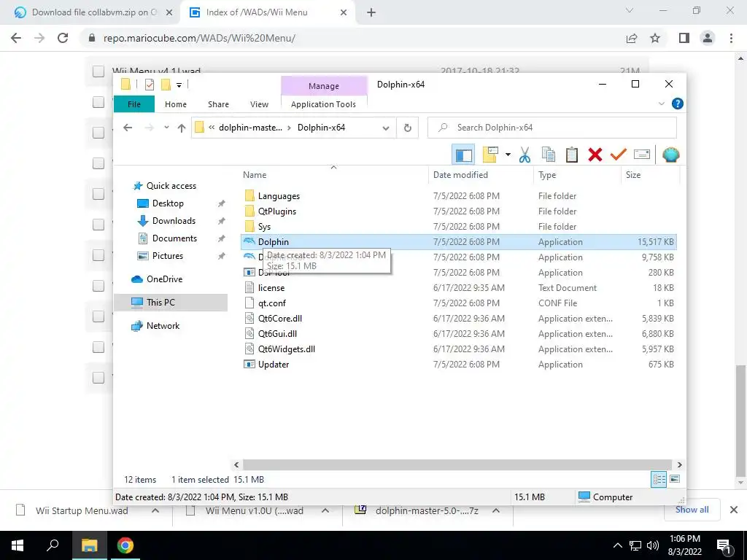The image size is (747, 560).
Task: Open the Home ribbon tab
Action: (x=175, y=104)
